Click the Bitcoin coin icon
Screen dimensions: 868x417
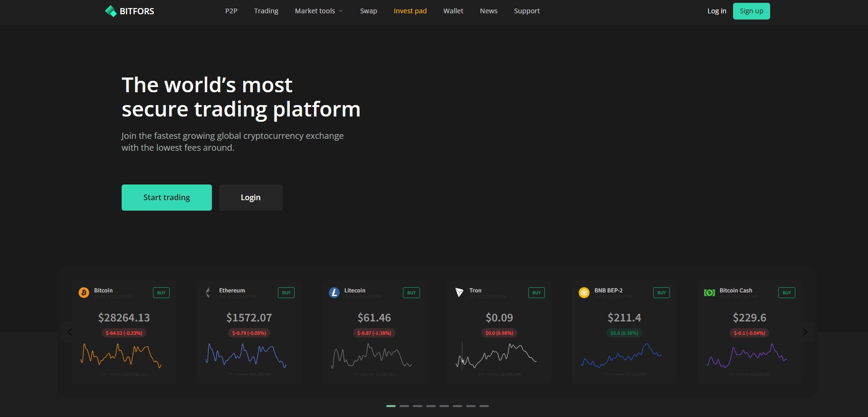pos(84,292)
